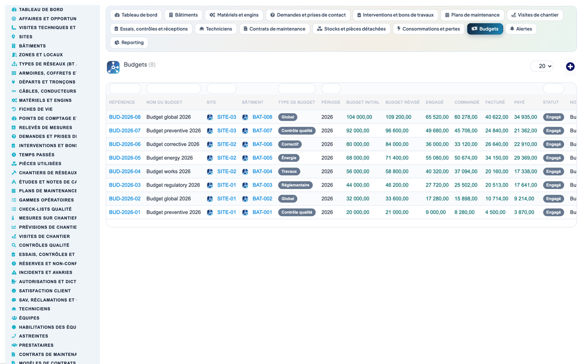Click the Tableau de bord sidebar icon
This screenshot has width=588, height=364.
point(14,9)
